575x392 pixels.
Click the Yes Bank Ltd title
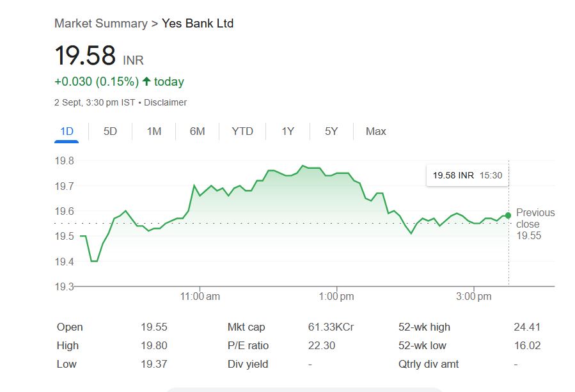198,24
